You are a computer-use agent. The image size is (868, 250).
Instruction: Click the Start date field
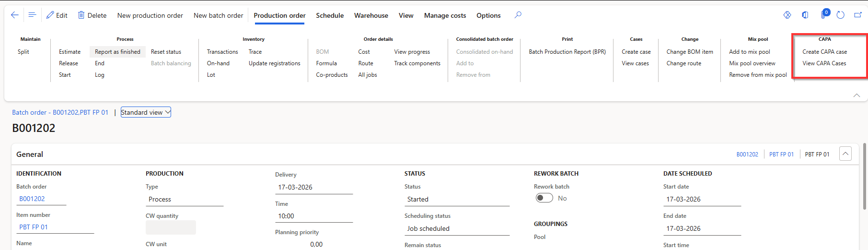702,199
